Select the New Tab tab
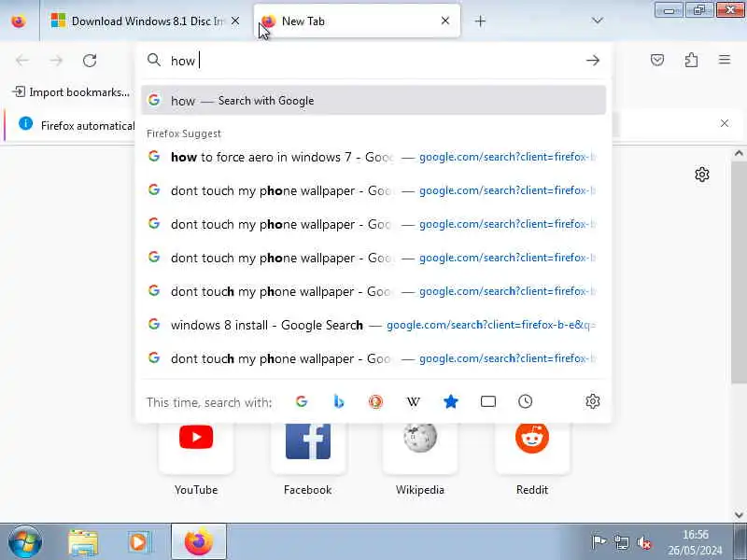Viewport: 747px width, 560px height. point(358,21)
